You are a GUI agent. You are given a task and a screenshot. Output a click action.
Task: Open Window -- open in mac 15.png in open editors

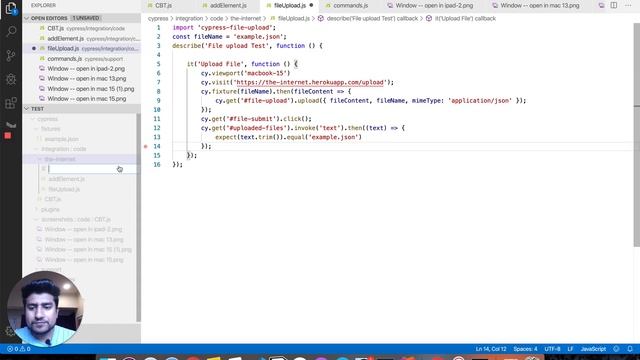tap(82, 99)
